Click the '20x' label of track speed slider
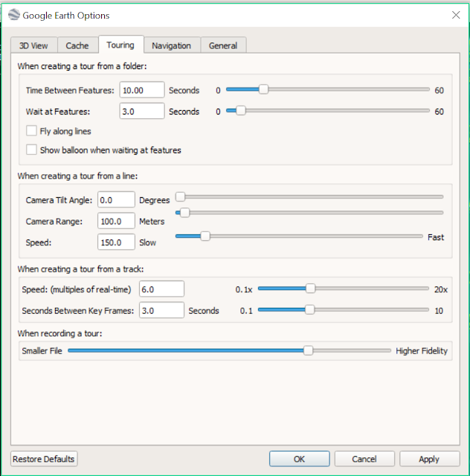 click(441, 289)
